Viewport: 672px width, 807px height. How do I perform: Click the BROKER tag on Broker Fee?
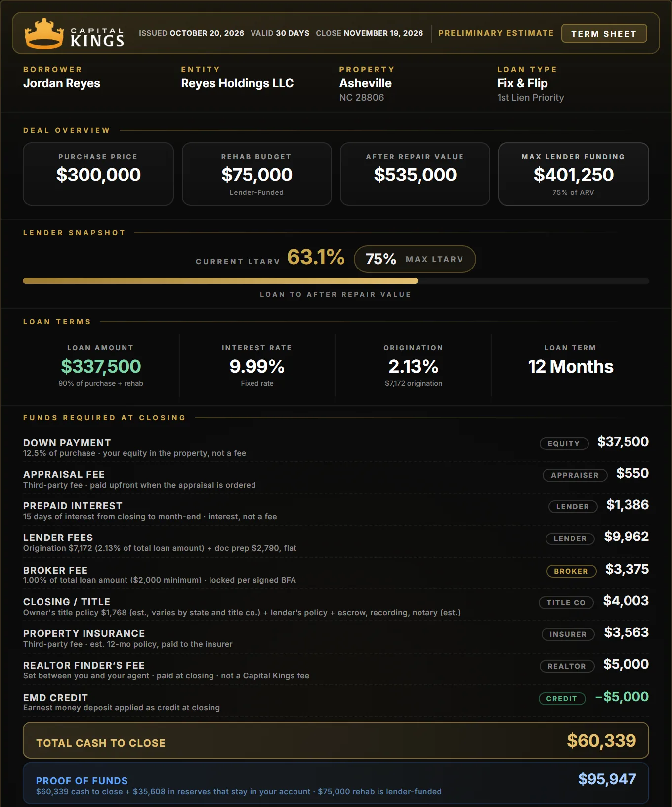pyautogui.click(x=571, y=571)
